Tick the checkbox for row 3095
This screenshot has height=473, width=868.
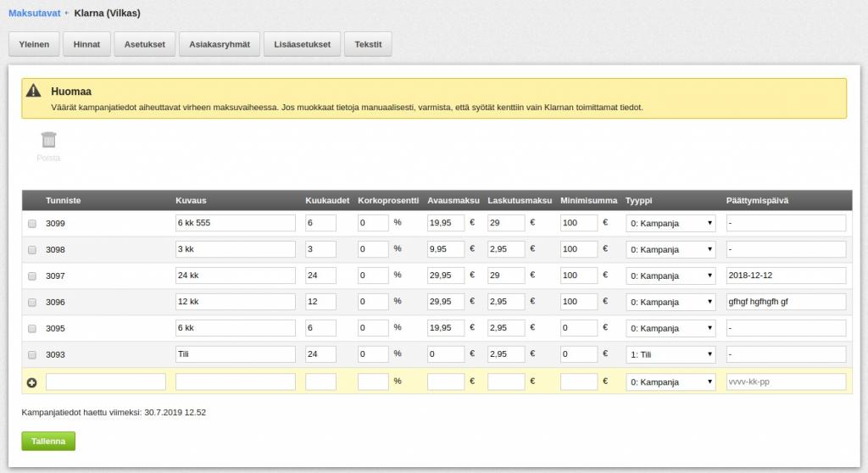32,328
